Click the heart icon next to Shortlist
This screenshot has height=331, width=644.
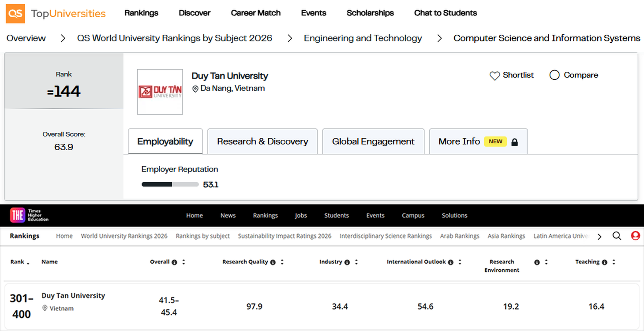click(x=494, y=76)
